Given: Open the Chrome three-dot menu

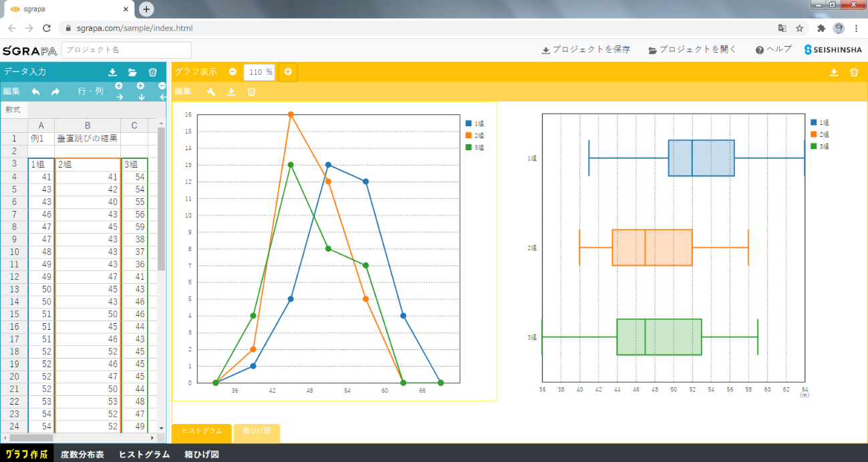Looking at the screenshot, I should 856,28.
